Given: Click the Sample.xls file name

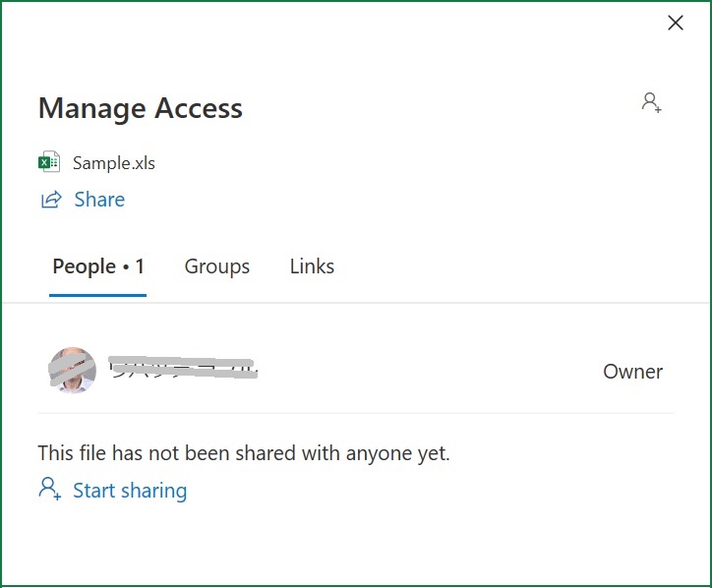Looking at the screenshot, I should coord(114,163).
